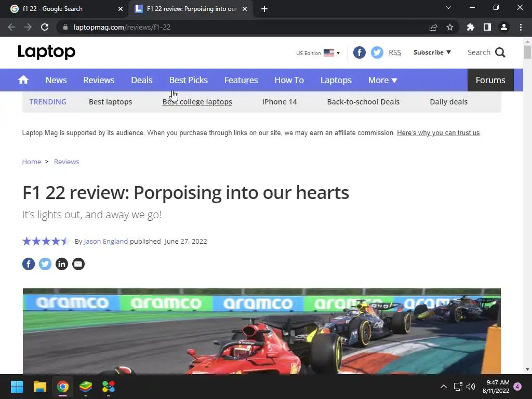Open the Deals nav item

click(141, 80)
